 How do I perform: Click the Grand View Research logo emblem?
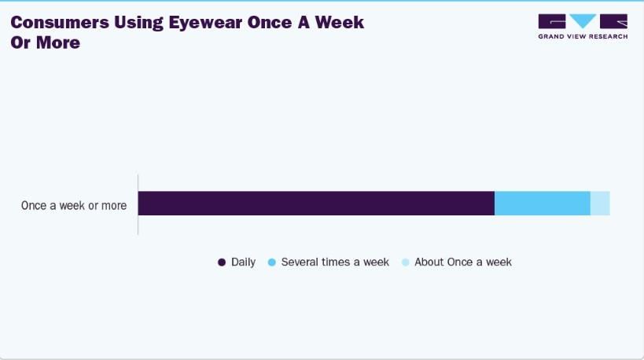(x=583, y=22)
